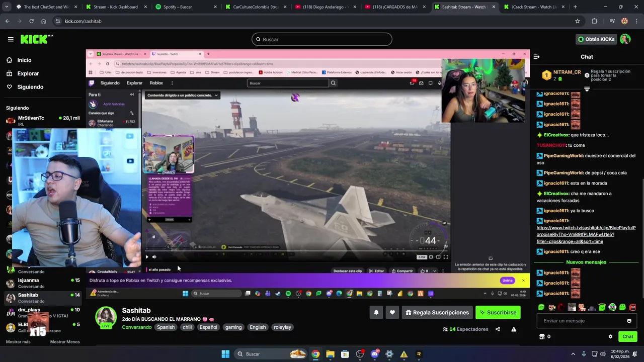Toggle follow heart for Sashitab
The image size is (644, 362).
click(x=392, y=313)
